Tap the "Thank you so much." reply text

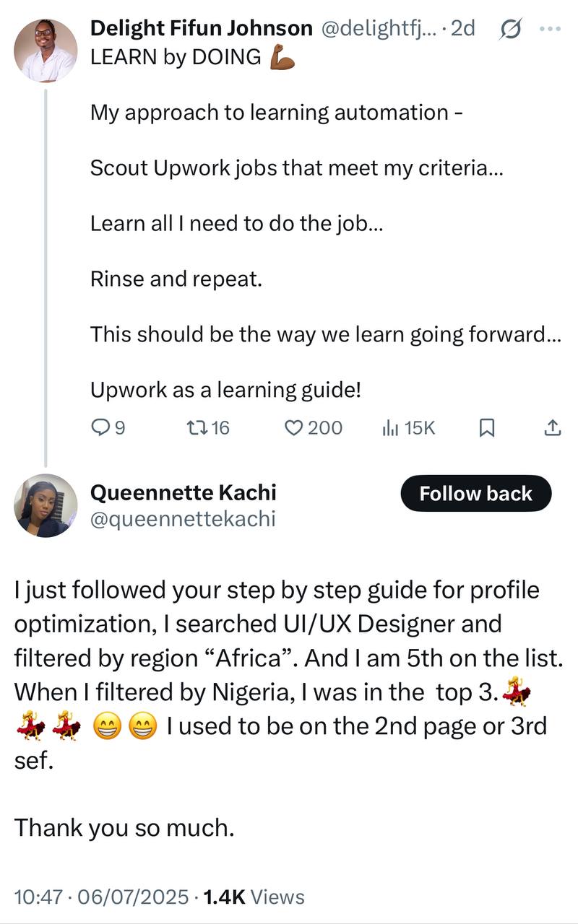click(x=124, y=827)
